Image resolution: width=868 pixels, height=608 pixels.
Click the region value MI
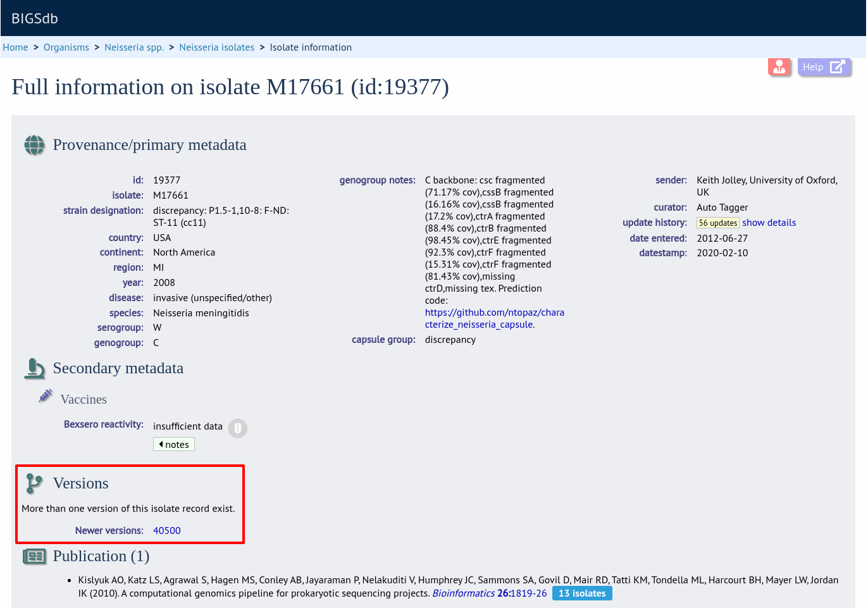[x=158, y=268]
